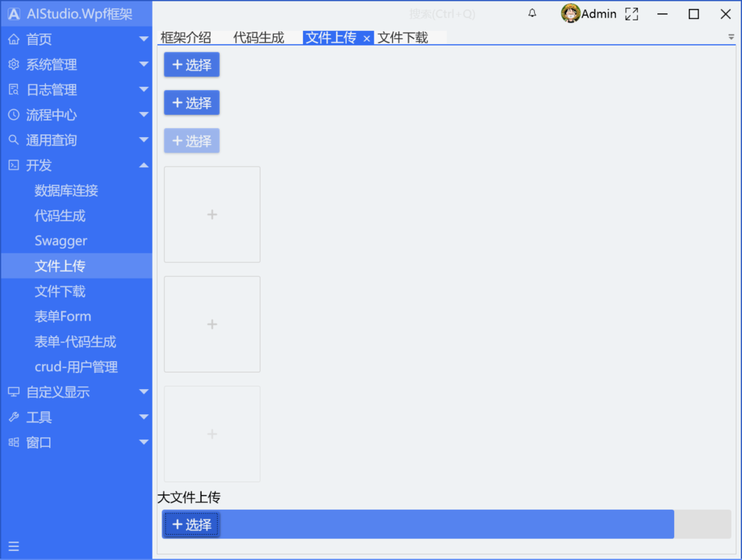Click the 大文件上传 label
This screenshot has width=742, height=560.
tap(189, 498)
